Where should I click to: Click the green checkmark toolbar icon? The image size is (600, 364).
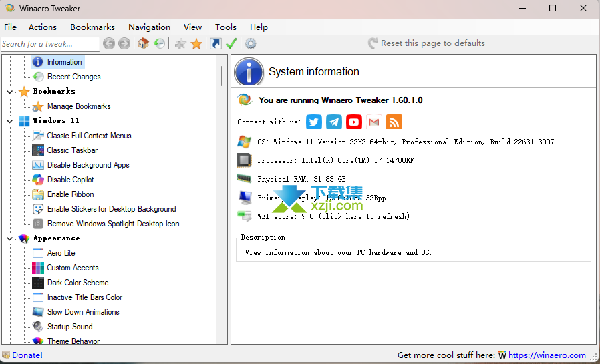(x=231, y=43)
